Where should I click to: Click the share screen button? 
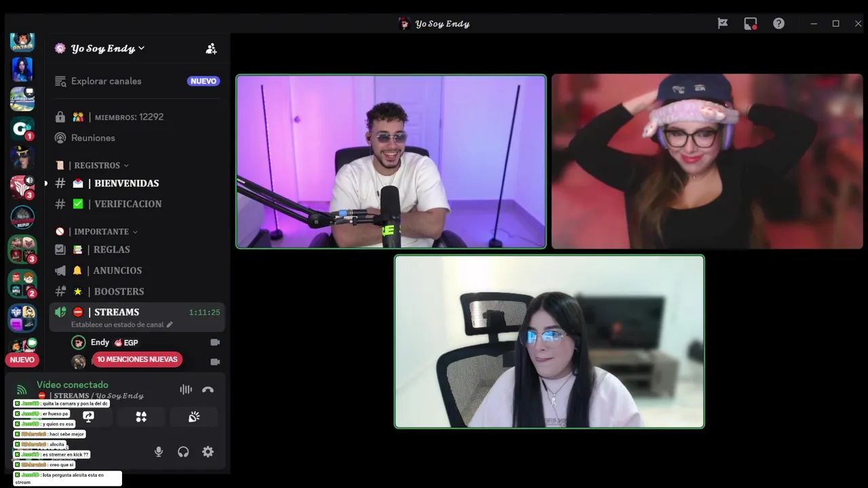(88, 417)
